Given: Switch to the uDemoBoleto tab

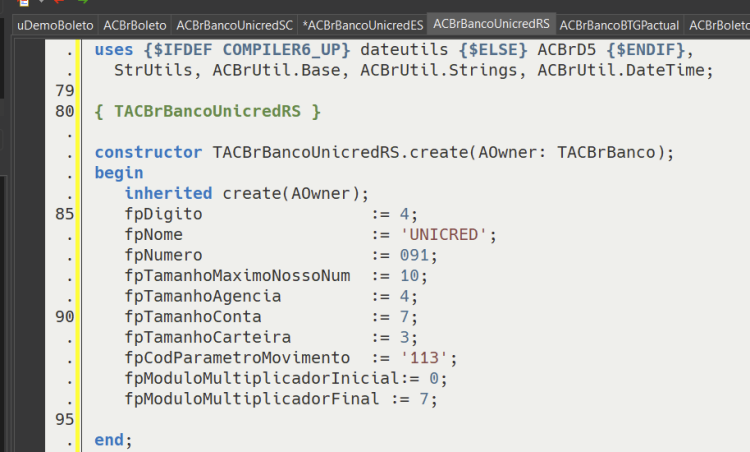Looking at the screenshot, I should (x=55, y=25).
